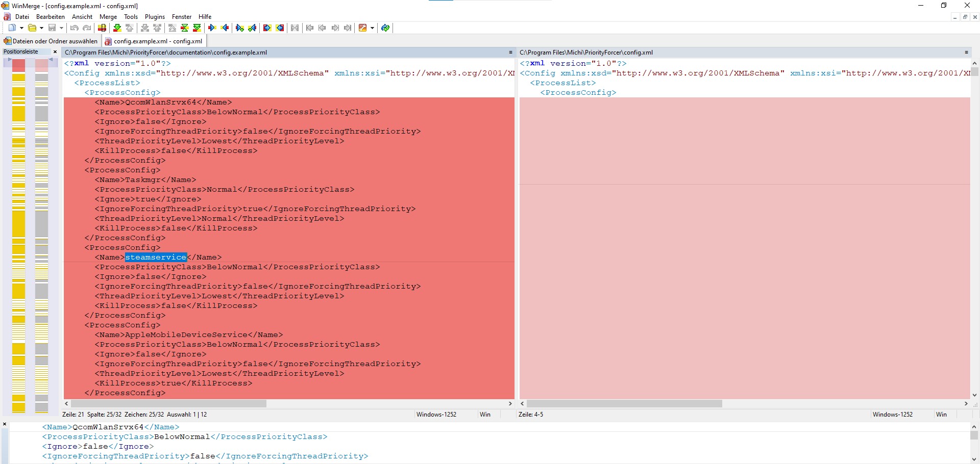Click the Save floppy disk icon
Screen dimensions: 980x464
point(52,28)
